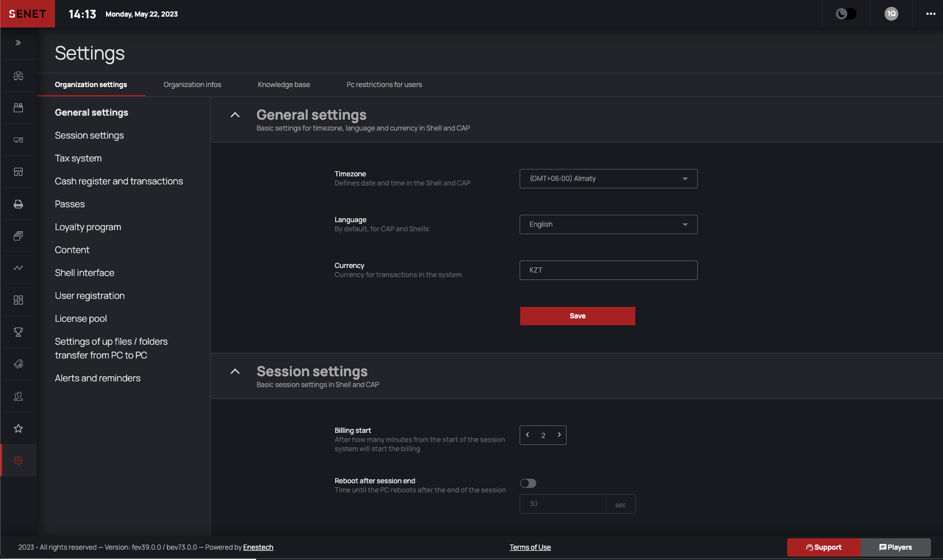Click the SENET logo

click(27, 14)
